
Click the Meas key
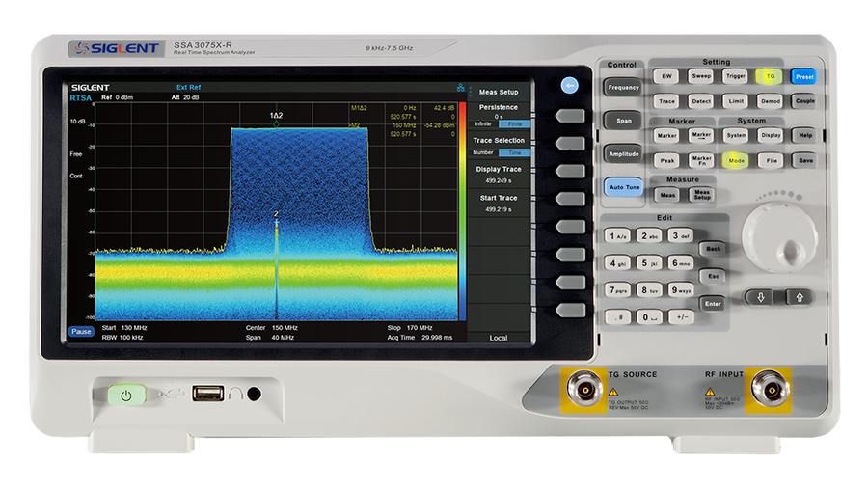coord(667,195)
